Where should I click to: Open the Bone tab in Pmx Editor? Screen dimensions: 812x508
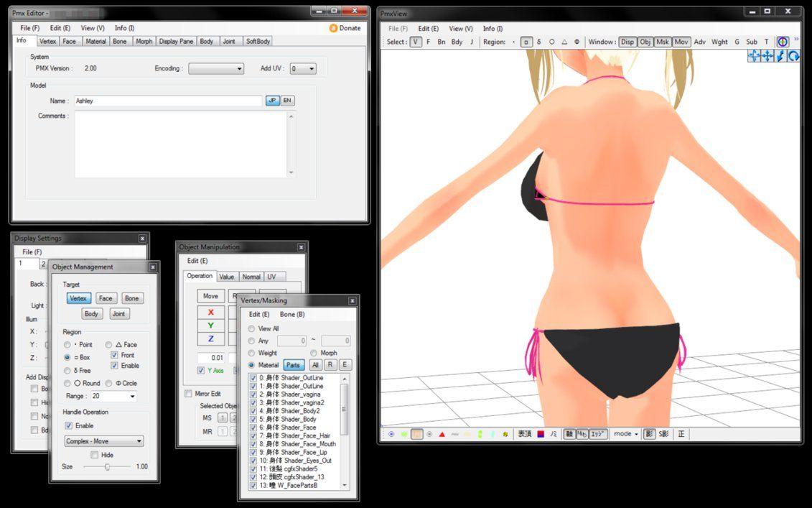(120, 42)
